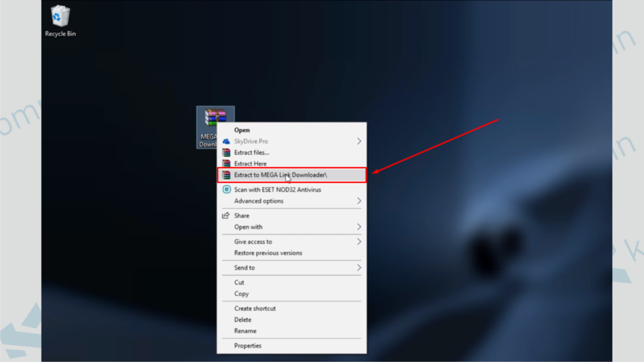The height and width of the screenshot is (362, 644).
Task: Select Cut in the context menu
Action: [x=240, y=283]
